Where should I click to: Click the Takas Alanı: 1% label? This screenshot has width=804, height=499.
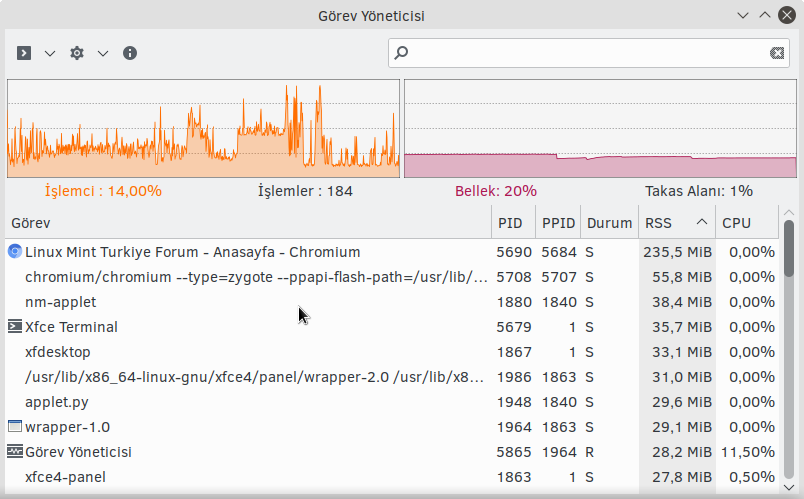click(699, 191)
